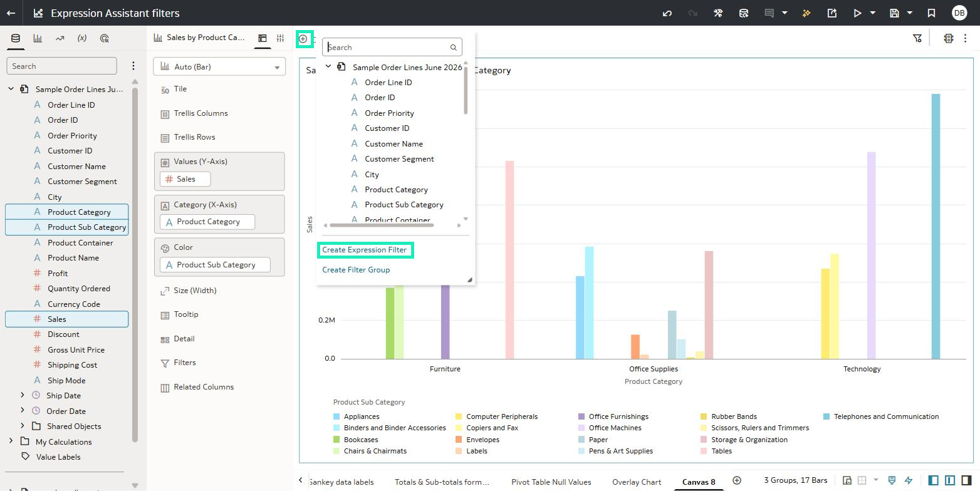This screenshot has height=491, width=980.
Task: Open the save options dropdown arrow
Action: 910,13
